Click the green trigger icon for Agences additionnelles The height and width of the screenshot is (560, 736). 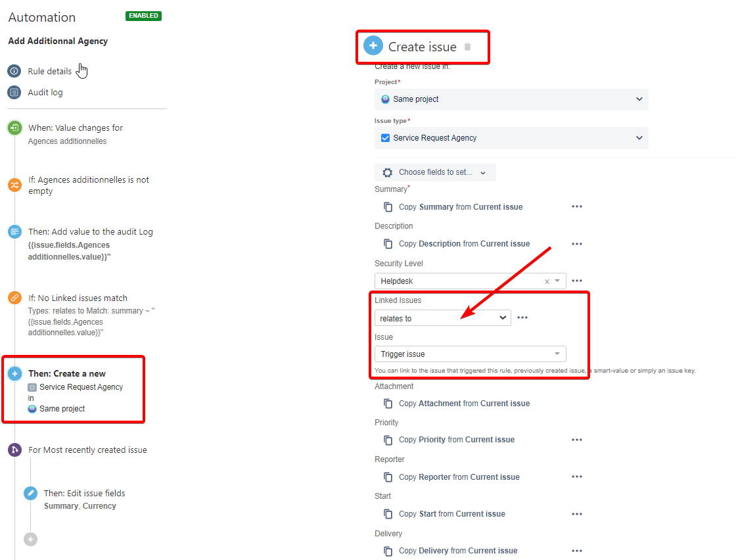pos(14,128)
